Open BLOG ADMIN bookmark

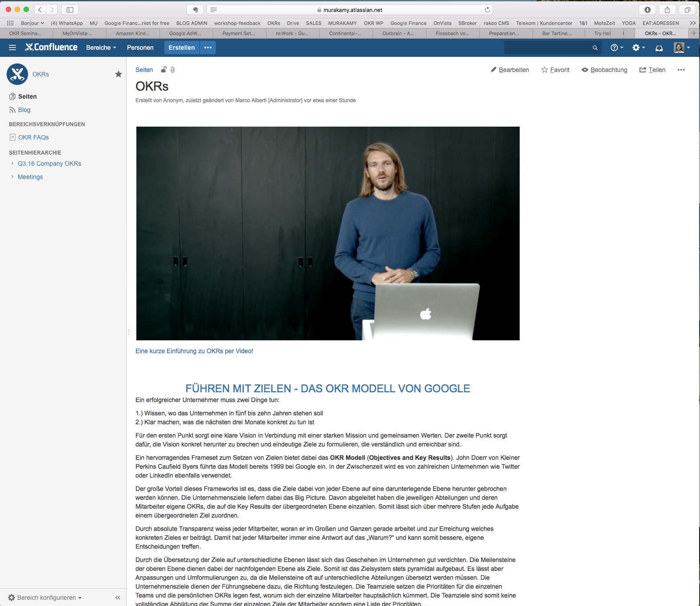(192, 23)
